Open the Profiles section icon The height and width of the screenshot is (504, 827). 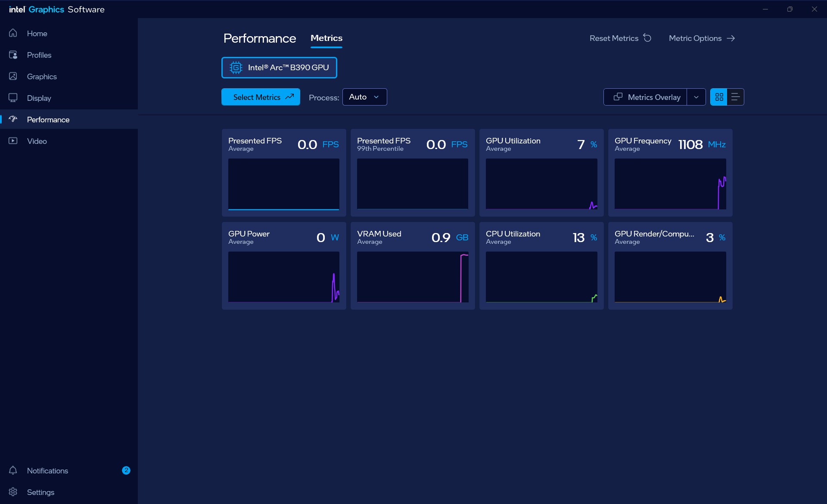tap(13, 55)
